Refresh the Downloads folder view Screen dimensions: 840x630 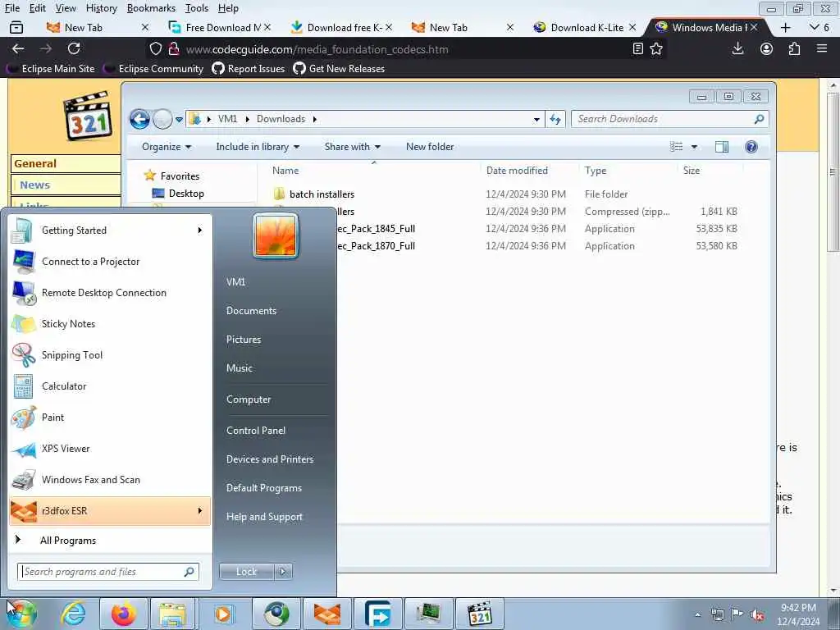click(x=555, y=119)
